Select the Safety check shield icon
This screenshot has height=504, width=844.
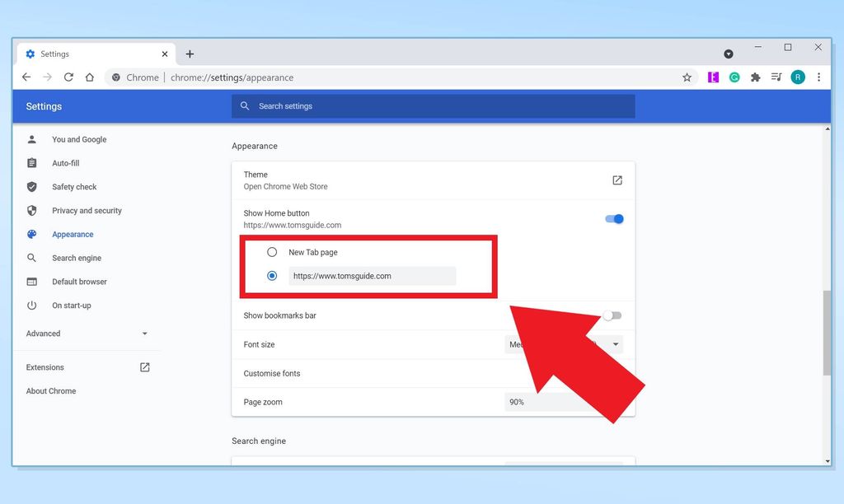click(31, 187)
